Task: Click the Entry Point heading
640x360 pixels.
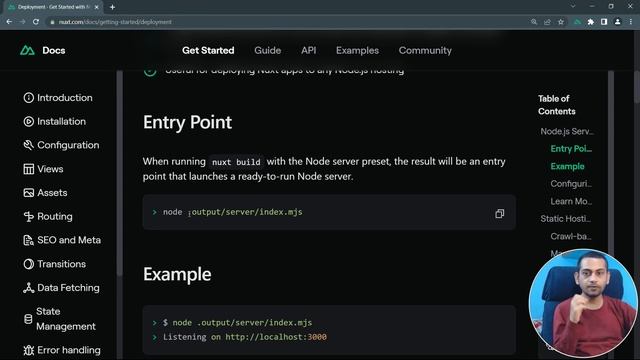Action: [x=187, y=122]
